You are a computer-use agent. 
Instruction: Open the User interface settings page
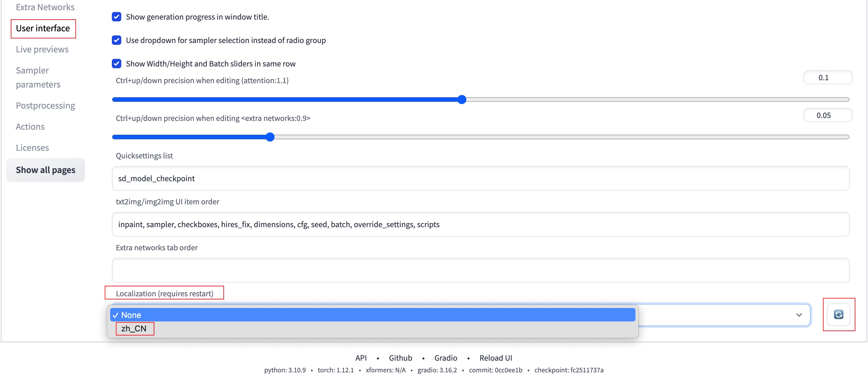pos(43,28)
